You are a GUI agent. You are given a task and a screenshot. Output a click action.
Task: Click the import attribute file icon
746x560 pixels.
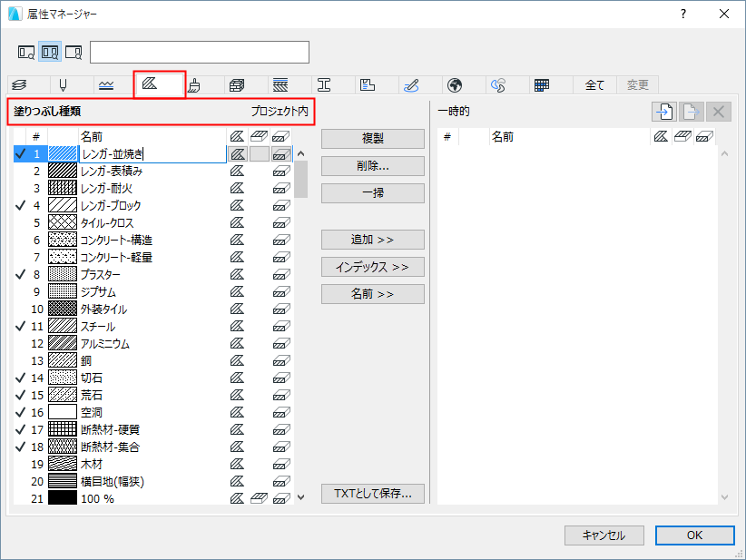664,112
